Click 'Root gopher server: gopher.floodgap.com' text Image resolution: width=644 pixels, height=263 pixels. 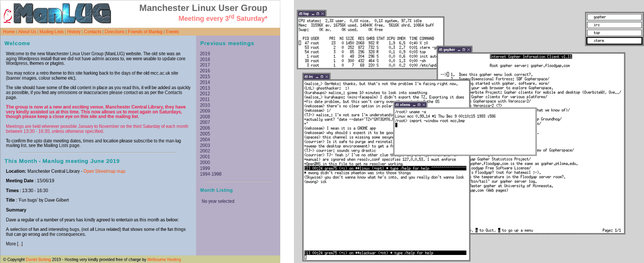coord(529,66)
